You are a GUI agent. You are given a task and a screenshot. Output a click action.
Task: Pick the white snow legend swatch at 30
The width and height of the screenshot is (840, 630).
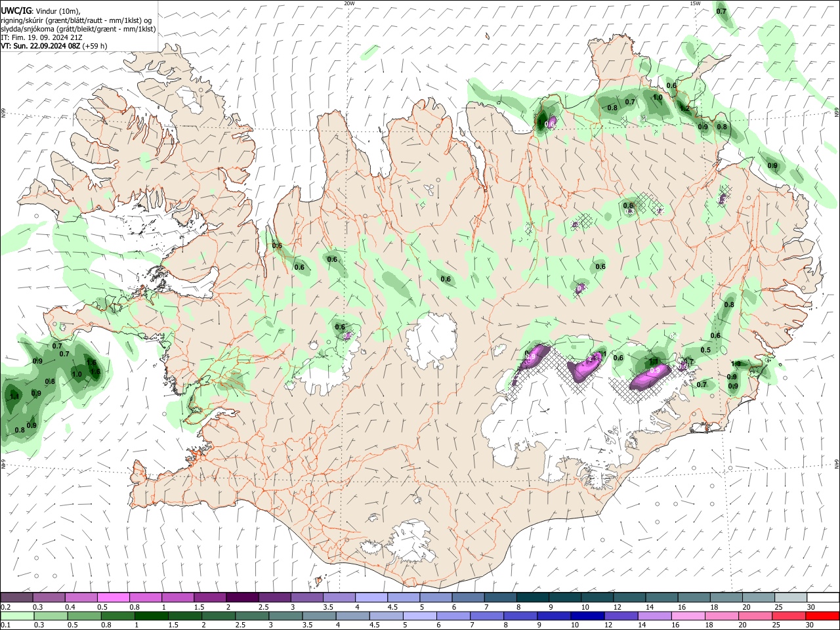point(823,598)
